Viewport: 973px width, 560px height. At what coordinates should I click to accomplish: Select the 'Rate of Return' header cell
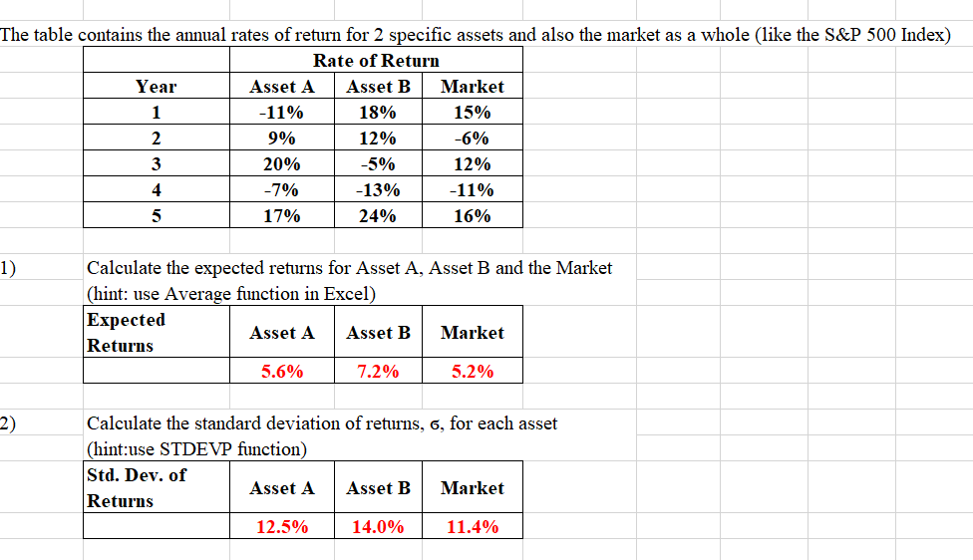click(x=376, y=61)
